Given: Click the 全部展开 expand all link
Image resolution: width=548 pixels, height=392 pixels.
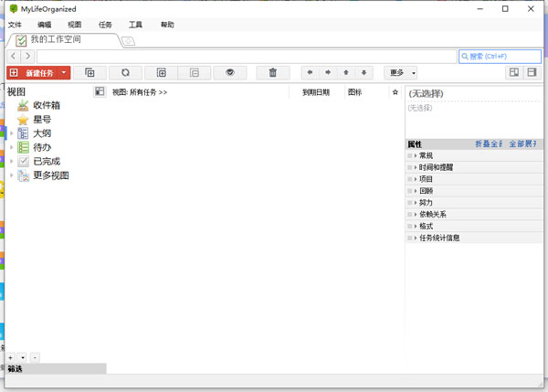Looking at the screenshot, I should [522, 143].
